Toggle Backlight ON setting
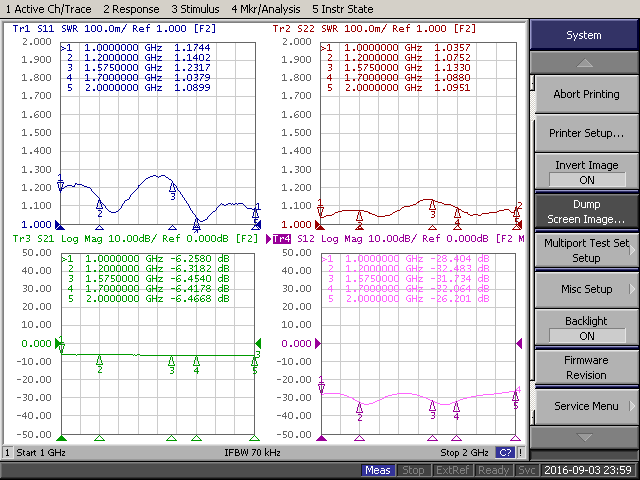Screen dimensions: 640x480 point(586,328)
